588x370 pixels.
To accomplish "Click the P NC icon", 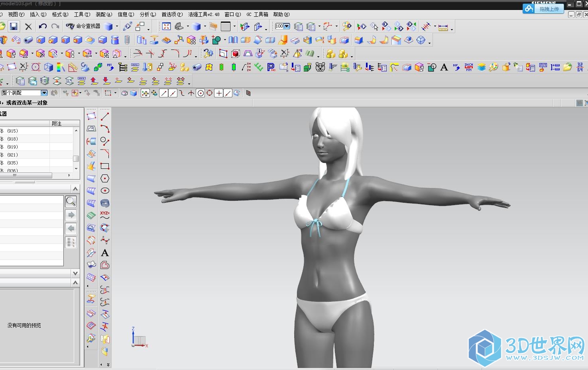I will (x=271, y=67).
